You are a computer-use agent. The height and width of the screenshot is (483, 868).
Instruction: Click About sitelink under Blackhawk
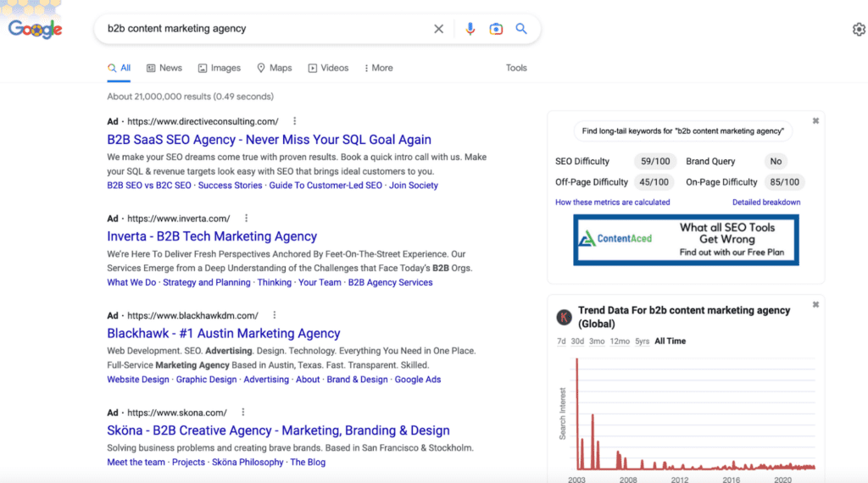308,380
